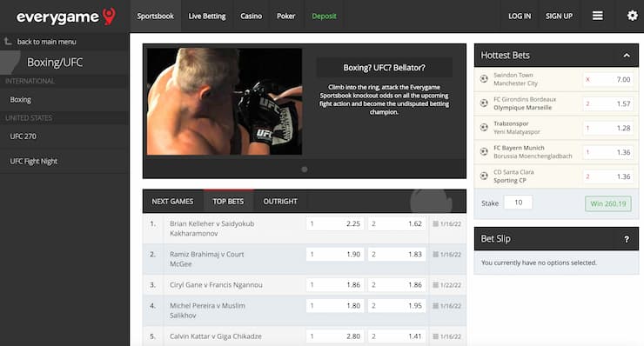Open the hamburger menu icon
The height and width of the screenshot is (346, 644).
tap(598, 16)
